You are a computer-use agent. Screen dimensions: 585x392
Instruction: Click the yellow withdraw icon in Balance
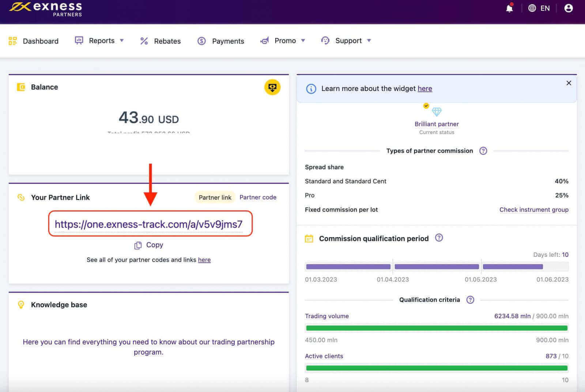[x=272, y=87]
